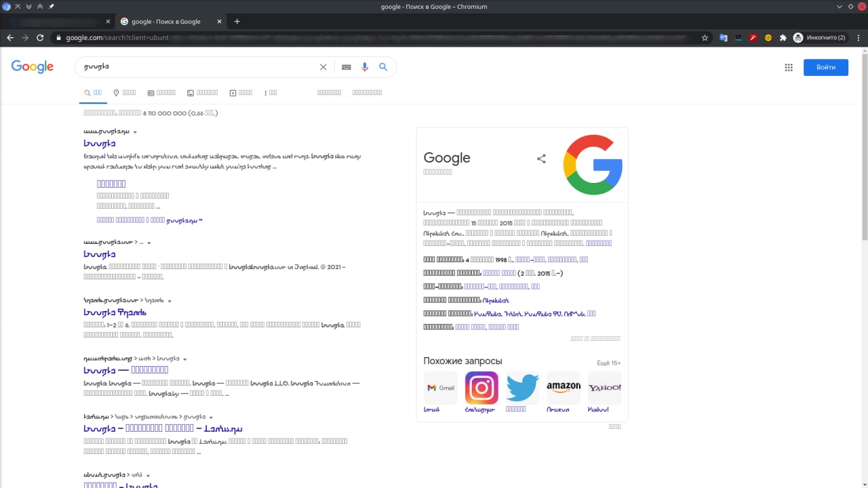Viewport: 868px width, 488px height.
Task: Open a new tab with the plus icon
Action: (x=237, y=22)
